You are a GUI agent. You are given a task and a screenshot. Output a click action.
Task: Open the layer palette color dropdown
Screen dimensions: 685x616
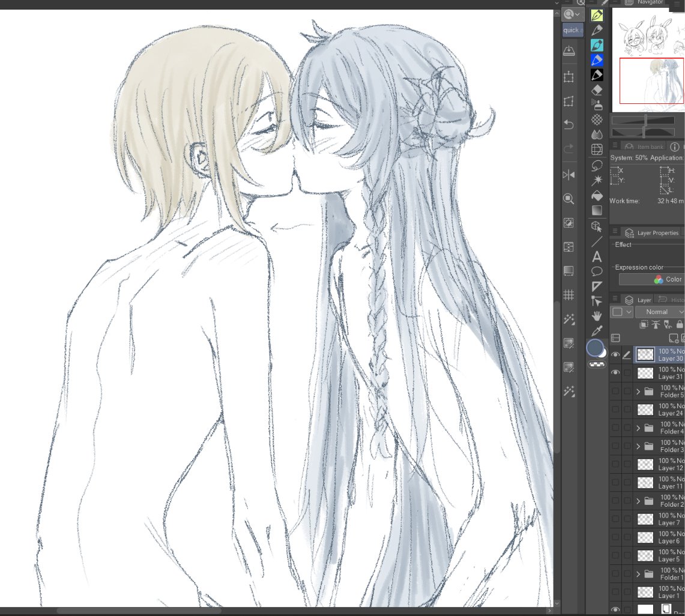click(621, 312)
